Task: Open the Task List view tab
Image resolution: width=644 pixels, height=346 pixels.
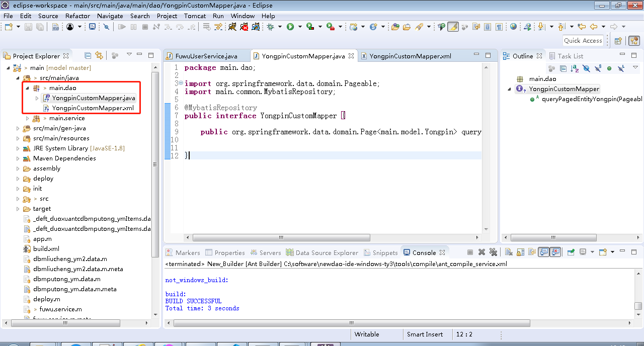Action: click(x=570, y=56)
